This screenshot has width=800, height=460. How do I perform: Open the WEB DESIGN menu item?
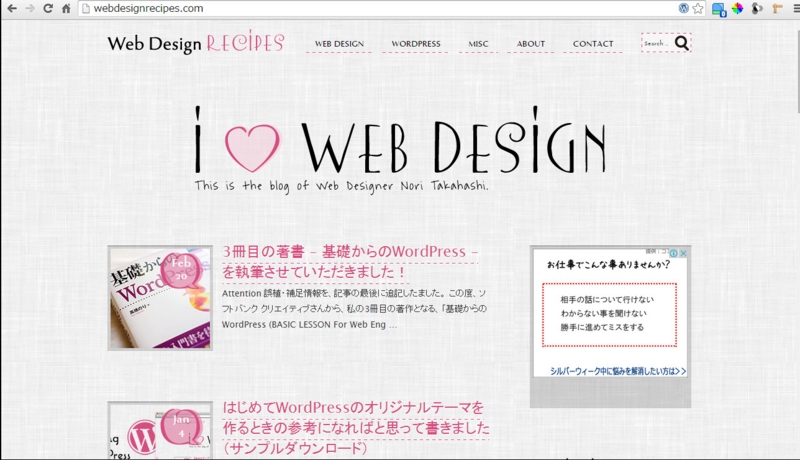(x=339, y=44)
